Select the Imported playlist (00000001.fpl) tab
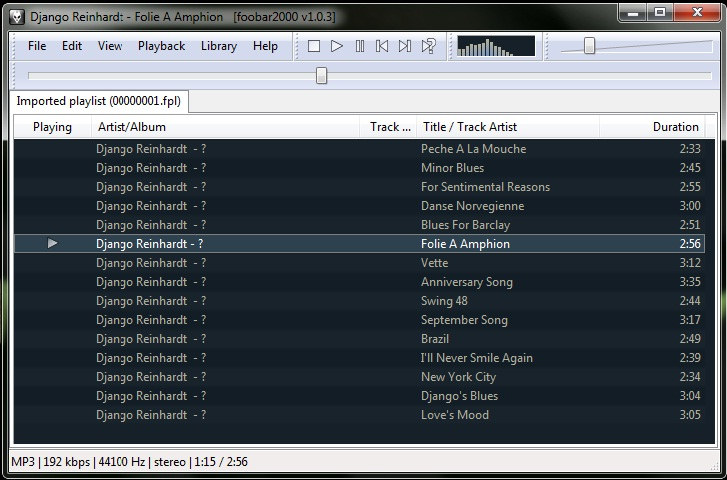The width and height of the screenshot is (727, 480). 99,101
